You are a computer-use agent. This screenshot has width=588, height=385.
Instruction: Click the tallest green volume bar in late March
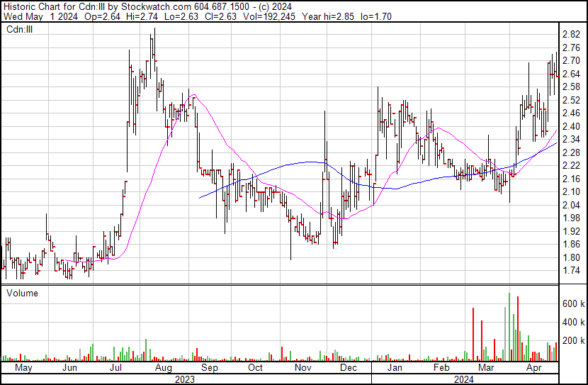tap(509, 326)
